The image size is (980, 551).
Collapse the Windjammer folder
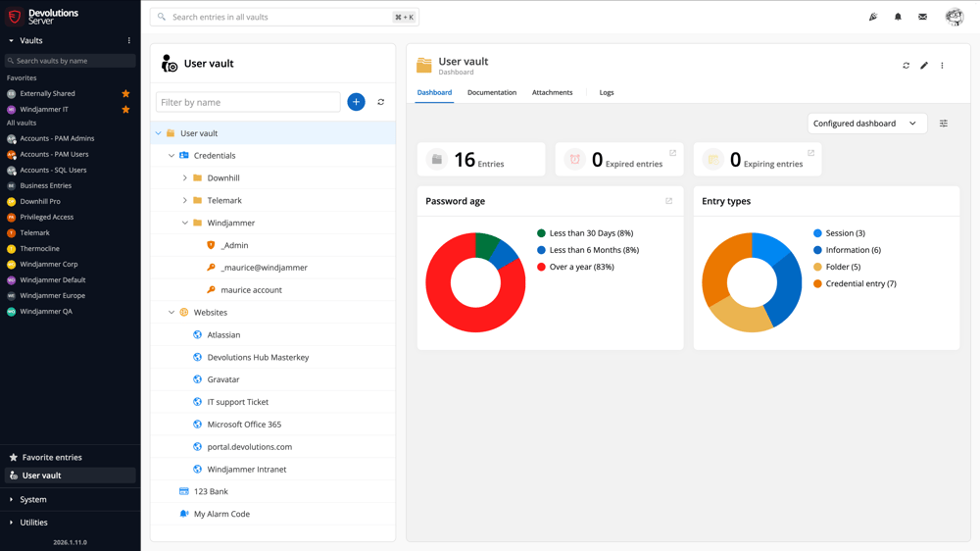tap(185, 223)
